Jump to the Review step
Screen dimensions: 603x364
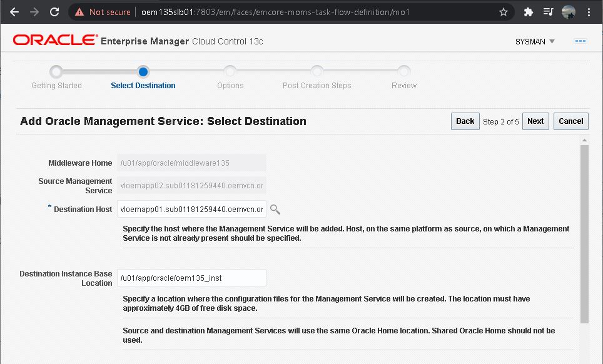click(x=403, y=71)
